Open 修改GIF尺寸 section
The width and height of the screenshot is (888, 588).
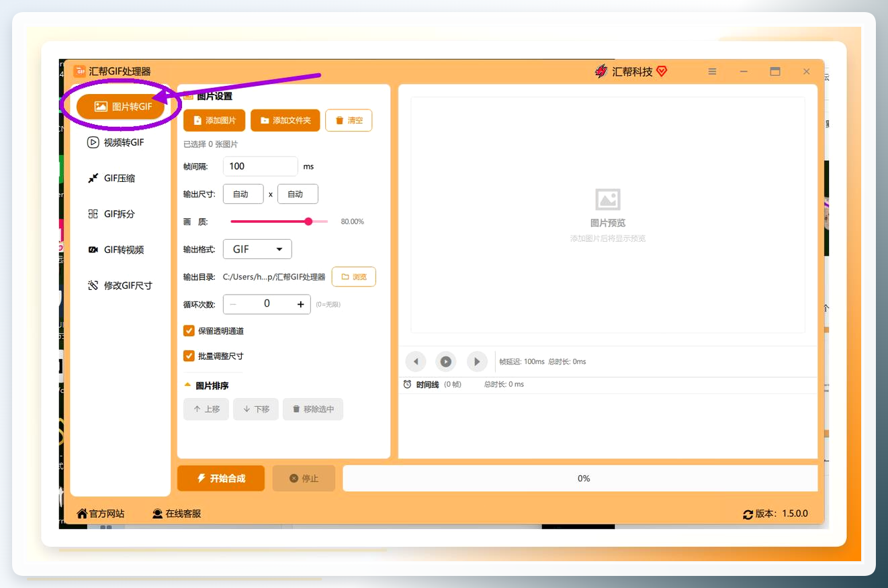point(120,285)
